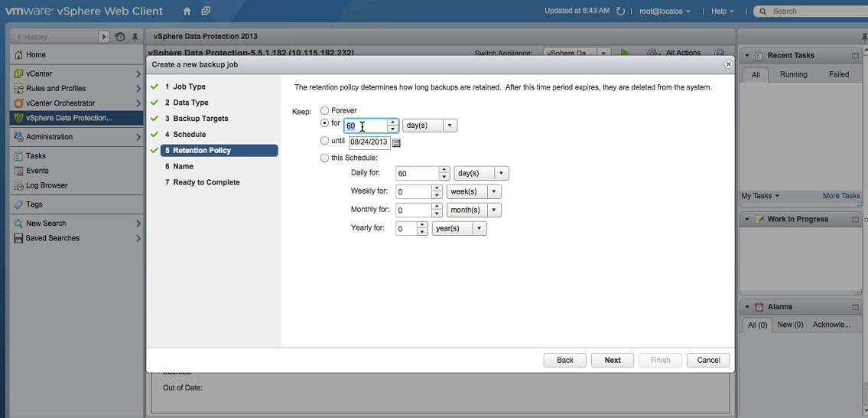
Task: Open the More Tasks link
Action: [x=841, y=196]
